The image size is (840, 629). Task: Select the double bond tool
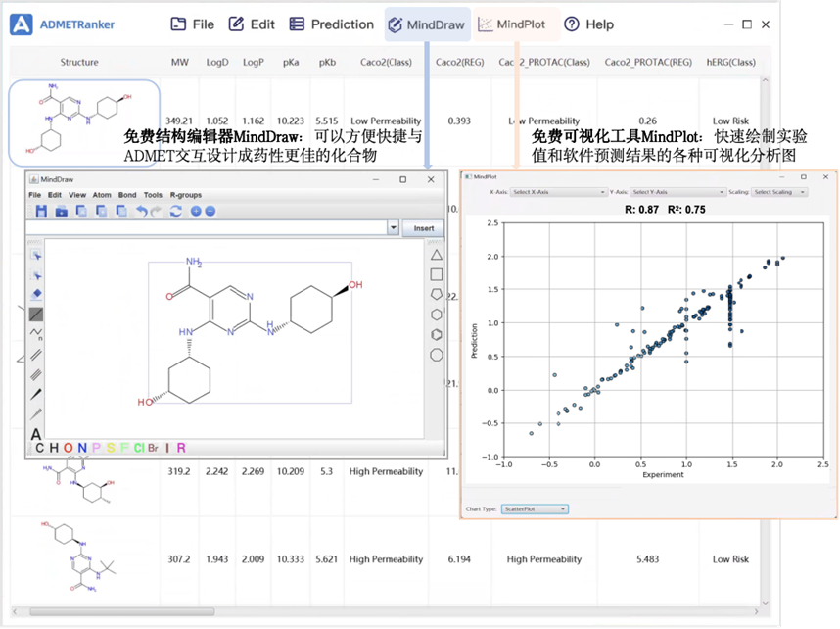point(36,355)
